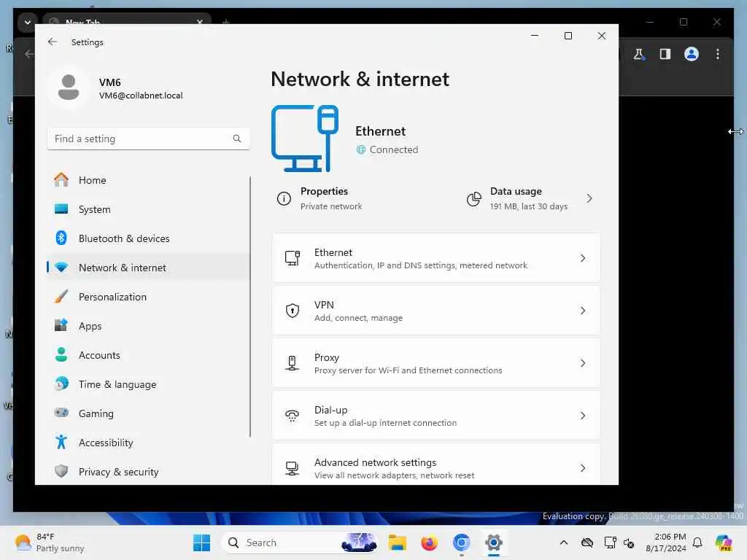
Task: Switch to Chrome from taskbar
Action: coord(462,542)
